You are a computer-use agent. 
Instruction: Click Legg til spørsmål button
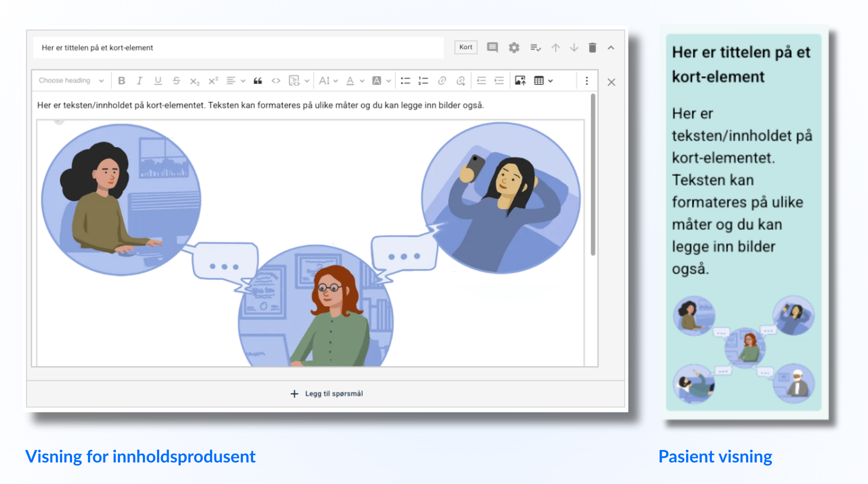[327, 393]
